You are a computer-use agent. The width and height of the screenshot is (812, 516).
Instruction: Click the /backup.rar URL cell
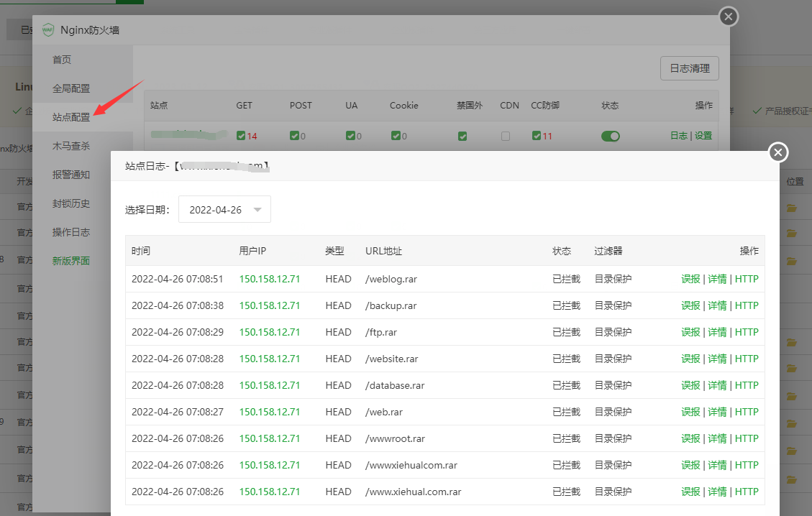tap(391, 305)
